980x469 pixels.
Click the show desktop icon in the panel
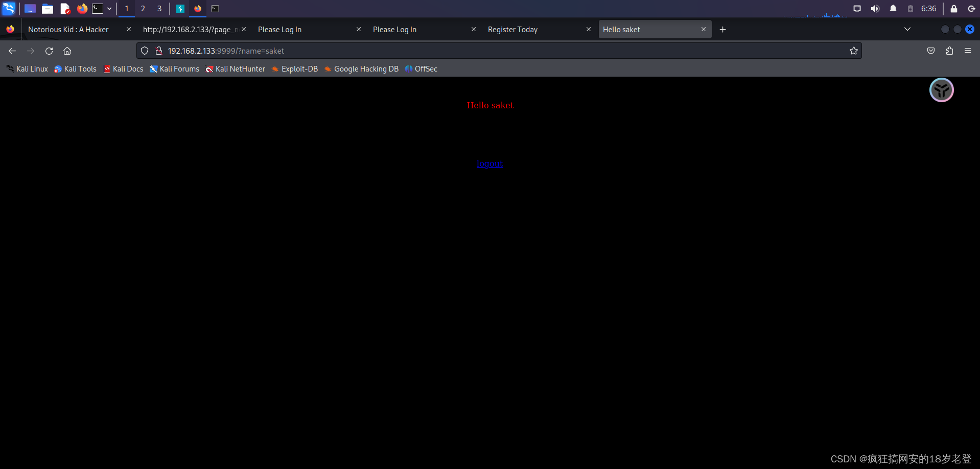30,9
